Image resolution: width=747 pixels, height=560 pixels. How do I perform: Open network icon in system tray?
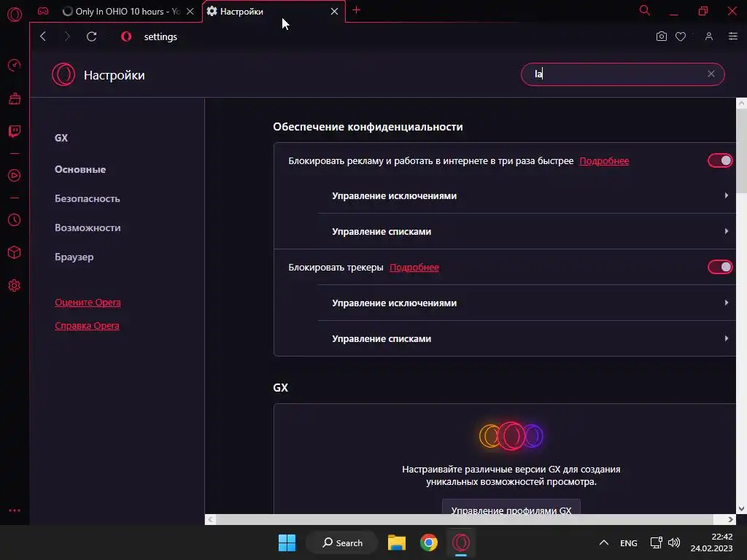click(656, 542)
